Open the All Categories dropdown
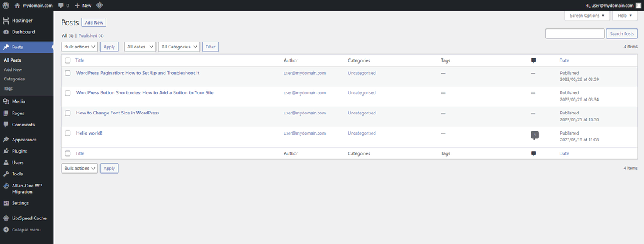 click(179, 47)
